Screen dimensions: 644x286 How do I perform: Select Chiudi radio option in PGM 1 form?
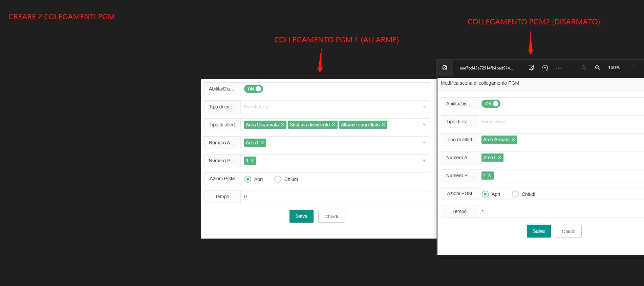278,179
